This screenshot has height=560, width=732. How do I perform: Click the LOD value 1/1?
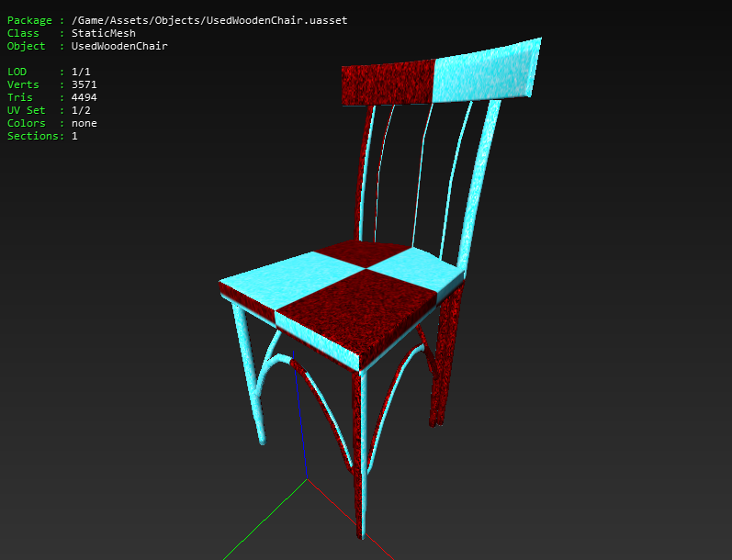point(81,72)
